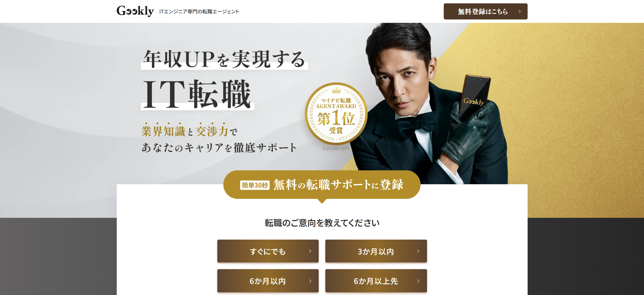Click the 無料登録はこちら button
This screenshot has height=295, width=644.
(485, 11)
